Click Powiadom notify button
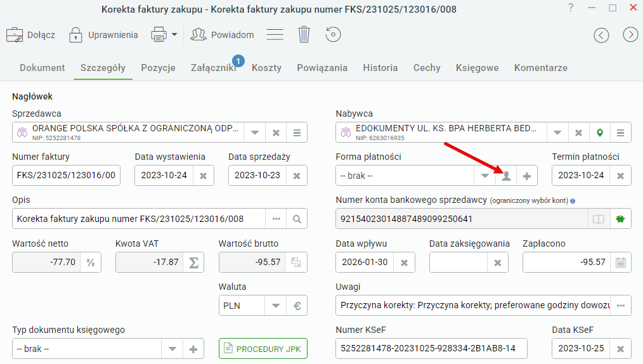This screenshot has height=364, width=643. pyautogui.click(x=223, y=35)
